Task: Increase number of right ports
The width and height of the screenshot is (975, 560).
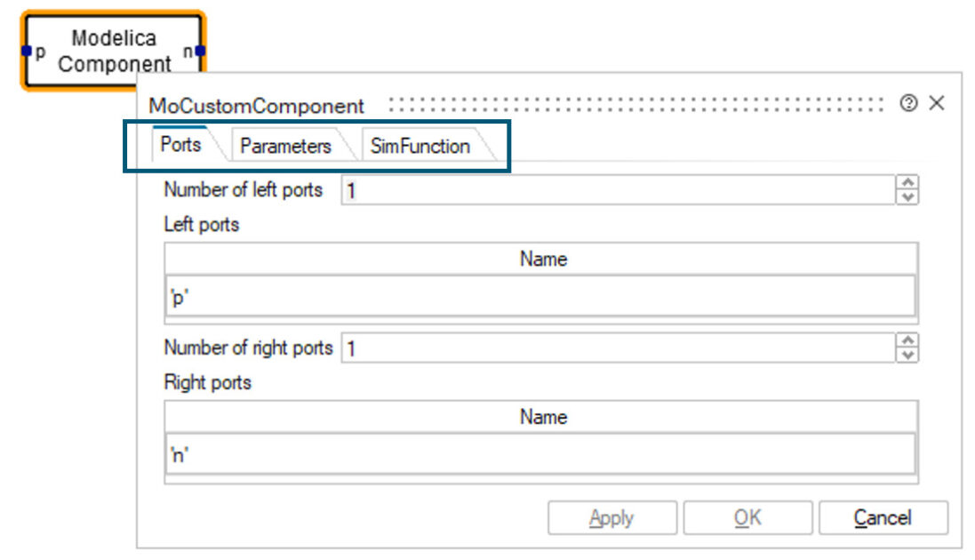Action: (907, 341)
